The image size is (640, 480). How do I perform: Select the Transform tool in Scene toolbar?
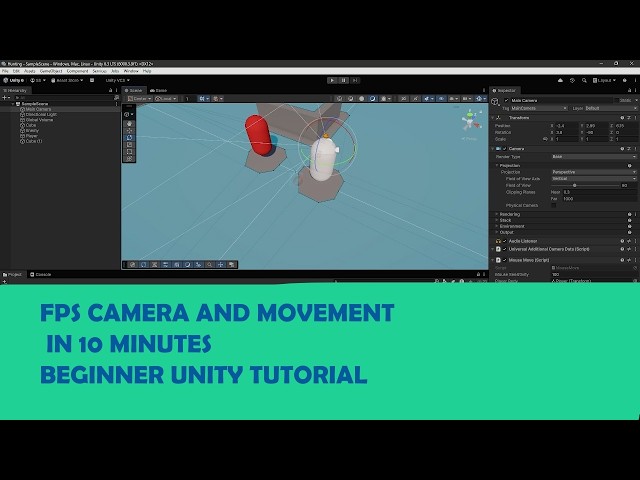[129, 158]
